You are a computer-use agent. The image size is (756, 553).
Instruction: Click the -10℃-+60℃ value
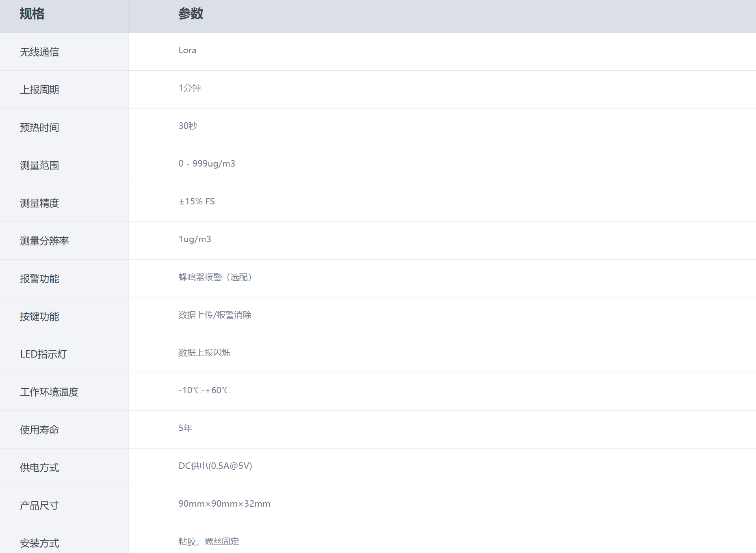pos(204,390)
